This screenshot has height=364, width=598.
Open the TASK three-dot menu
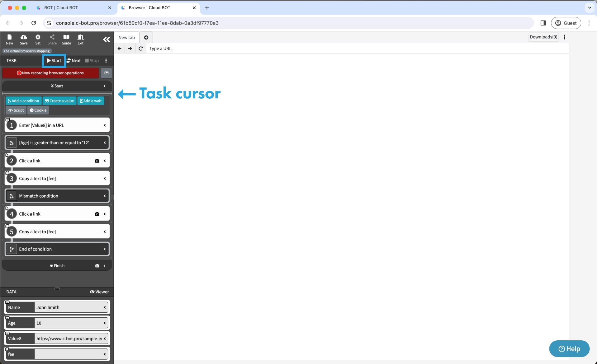pyautogui.click(x=106, y=61)
